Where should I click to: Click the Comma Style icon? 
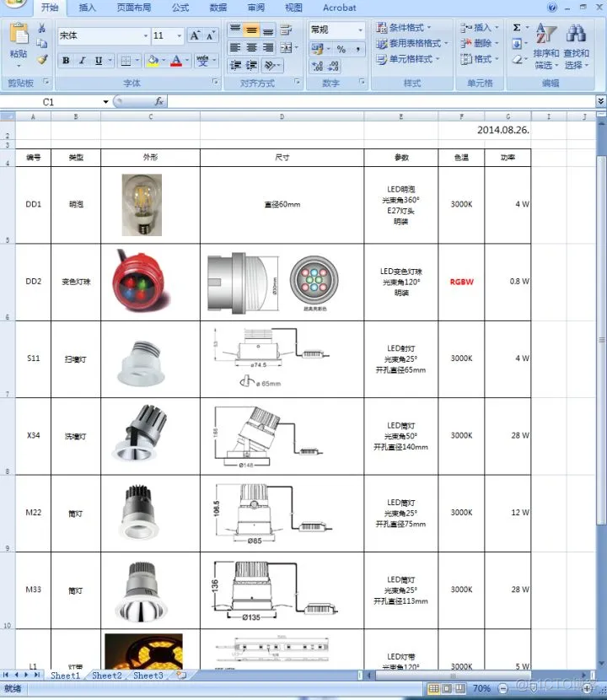pyautogui.click(x=358, y=49)
